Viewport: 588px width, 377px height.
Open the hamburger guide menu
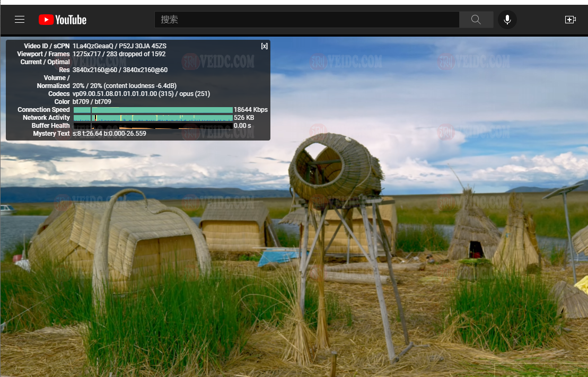(x=20, y=20)
